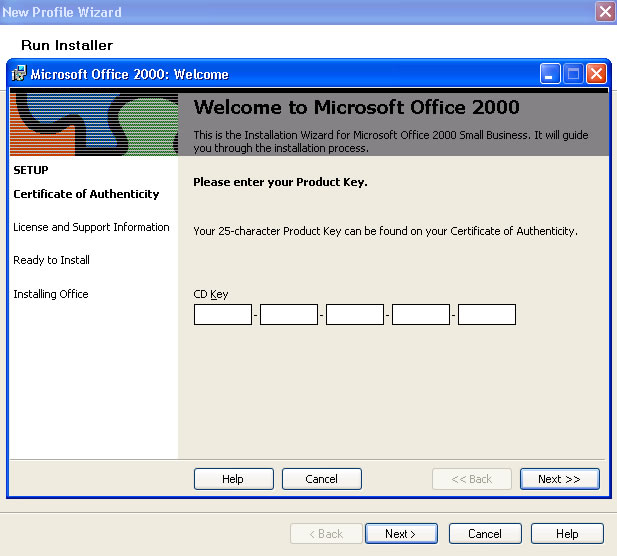Click the CD Key label
Screen dimensions: 617x556
211,294
